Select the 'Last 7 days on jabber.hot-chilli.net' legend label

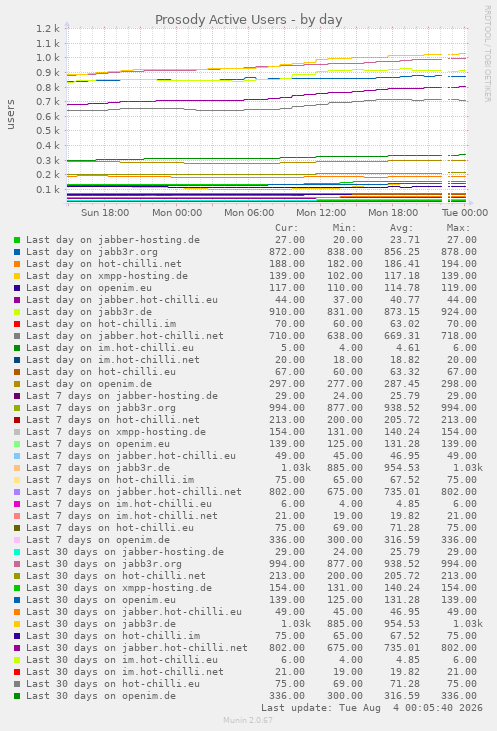point(134,492)
